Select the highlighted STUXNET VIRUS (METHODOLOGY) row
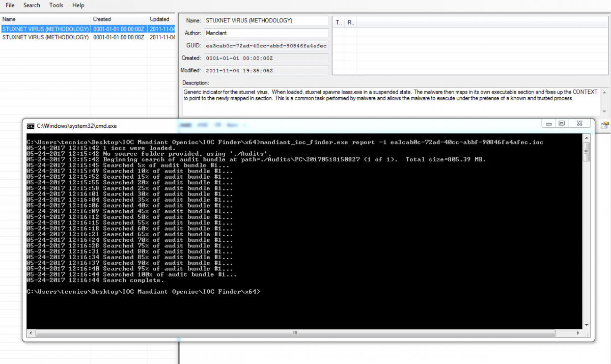 88,29
